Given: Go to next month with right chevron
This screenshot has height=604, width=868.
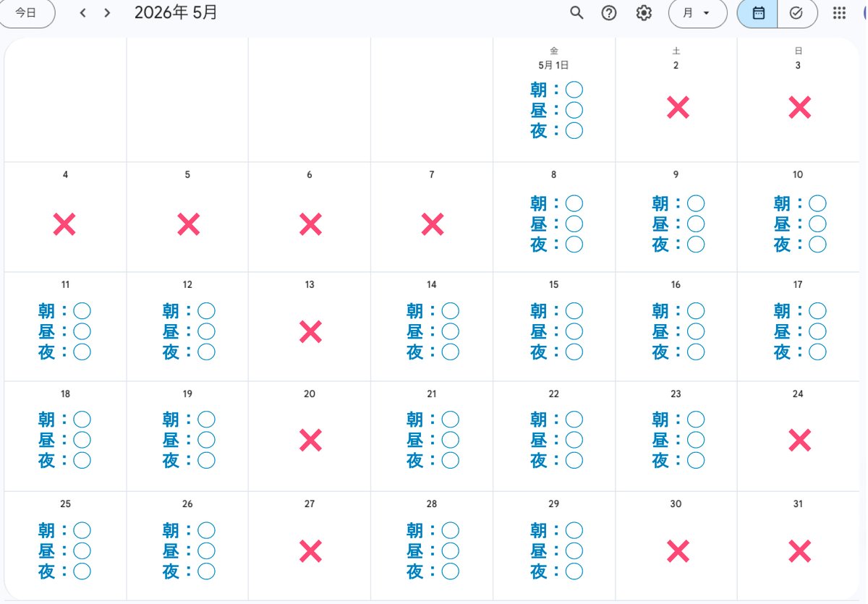Looking at the screenshot, I should pos(107,13).
